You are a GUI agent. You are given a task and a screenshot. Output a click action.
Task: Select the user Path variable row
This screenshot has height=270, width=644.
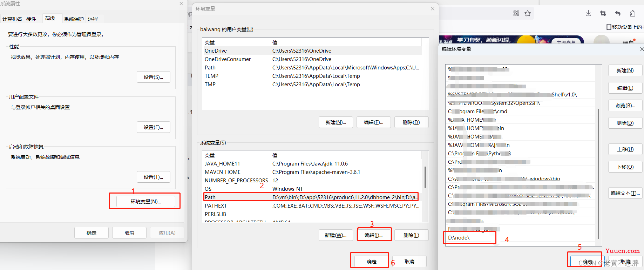[312, 68]
